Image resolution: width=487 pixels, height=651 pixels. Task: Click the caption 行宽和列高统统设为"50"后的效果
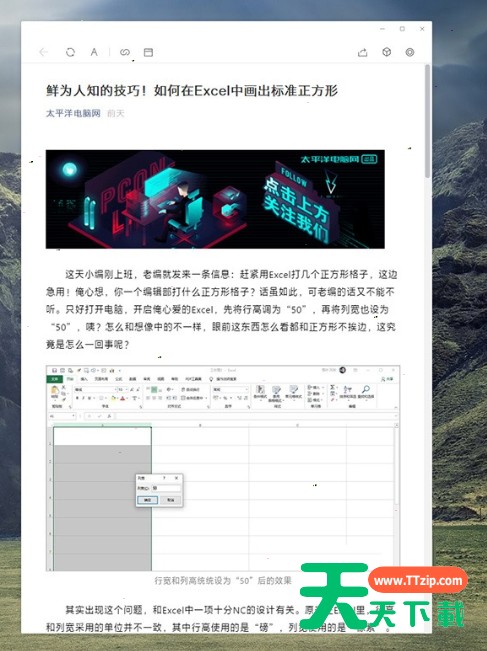[x=223, y=580]
